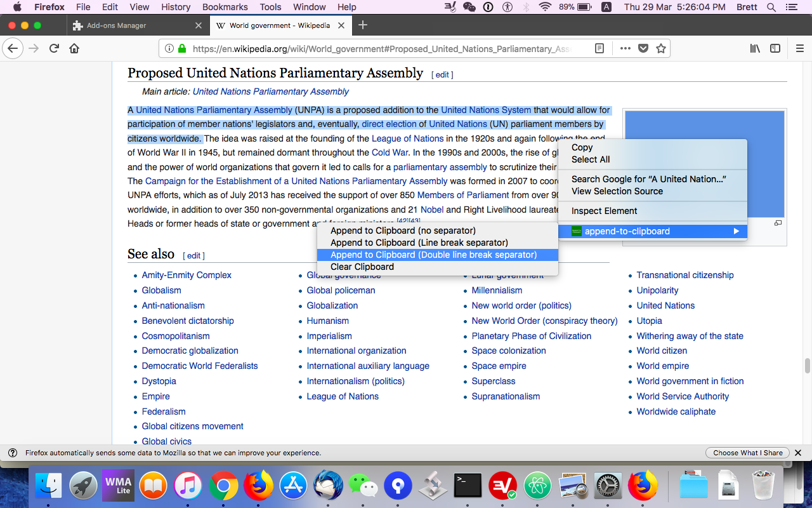Screen dimensions: 812x508
Task: Follow the Cold War link
Action: 390,152
